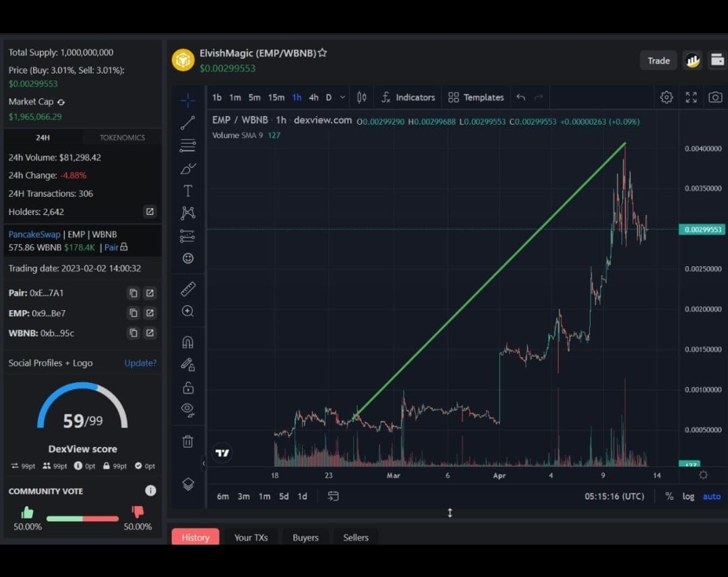Click the TradingView logo on the chart

[222, 452]
